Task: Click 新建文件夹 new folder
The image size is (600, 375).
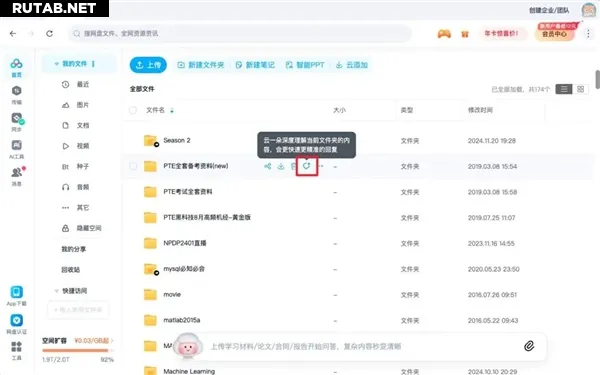Action: 201,65
